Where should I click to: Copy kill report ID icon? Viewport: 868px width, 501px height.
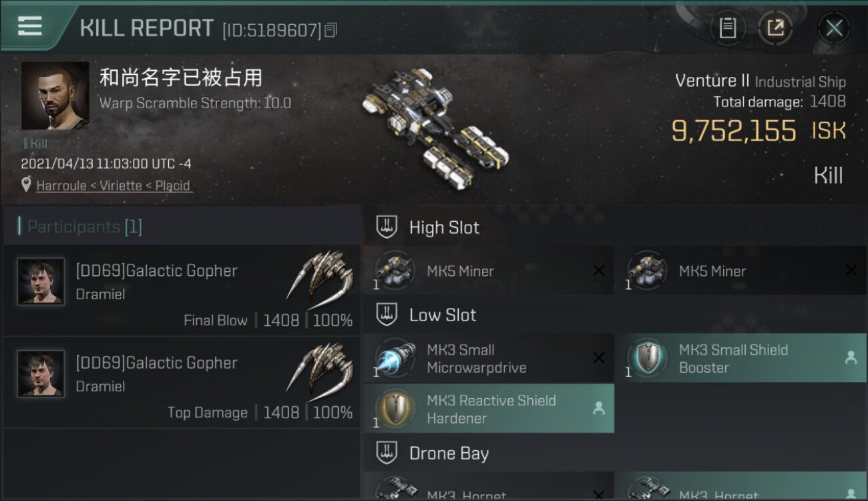(x=332, y=29)
